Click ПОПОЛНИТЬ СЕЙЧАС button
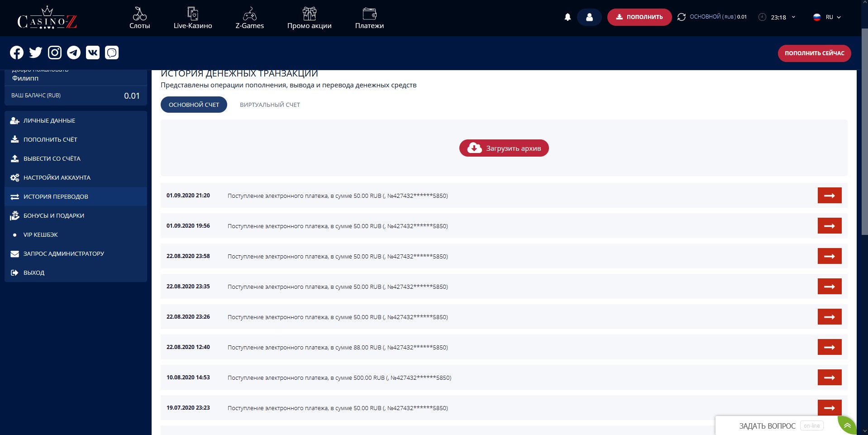The width and height of the screenshot is (868, 435). 814,53
